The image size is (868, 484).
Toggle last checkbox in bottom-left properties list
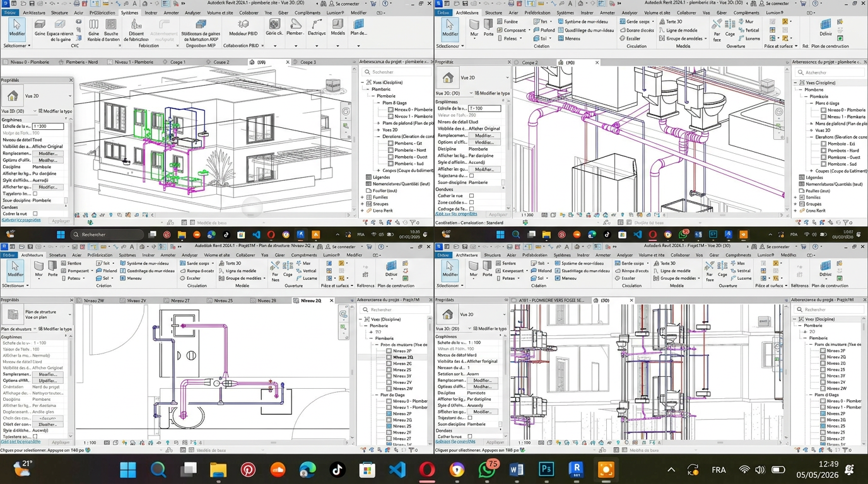(35, 437)
